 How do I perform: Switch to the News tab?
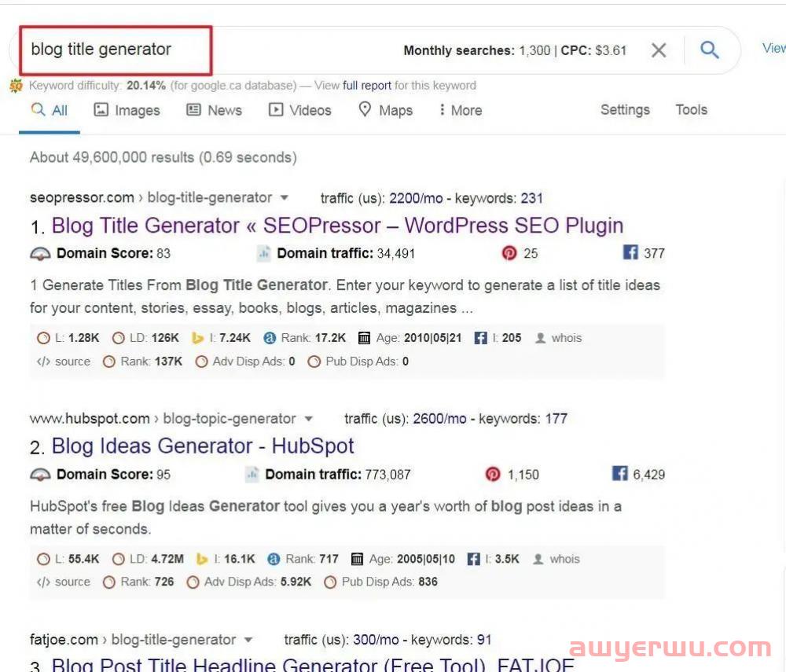click(x=214, y=110)
